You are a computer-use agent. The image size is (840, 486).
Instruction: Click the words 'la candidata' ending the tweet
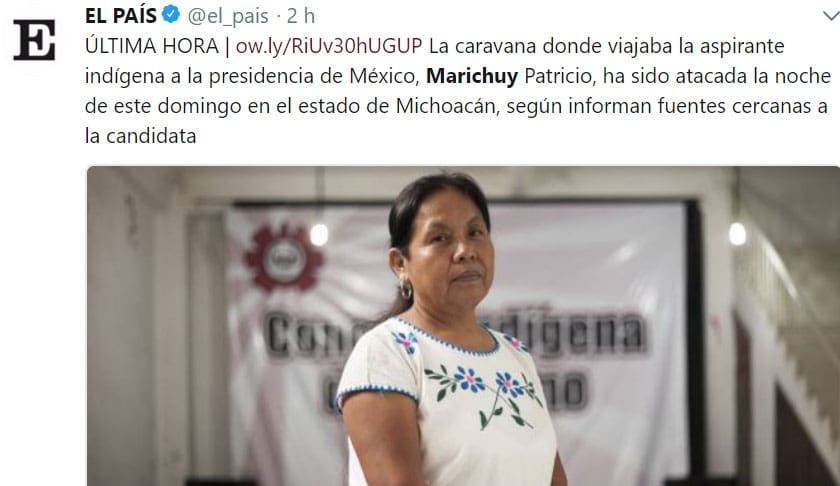[140, 136]
